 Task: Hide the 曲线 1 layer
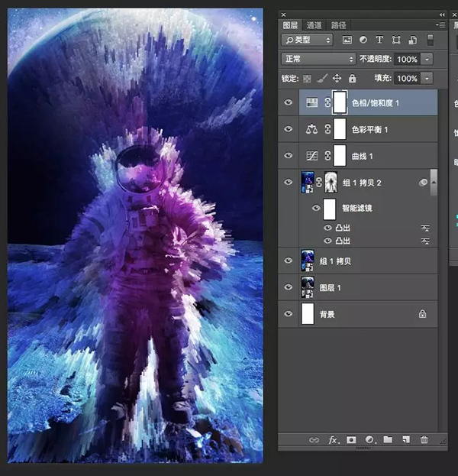[x=288, y=155]
